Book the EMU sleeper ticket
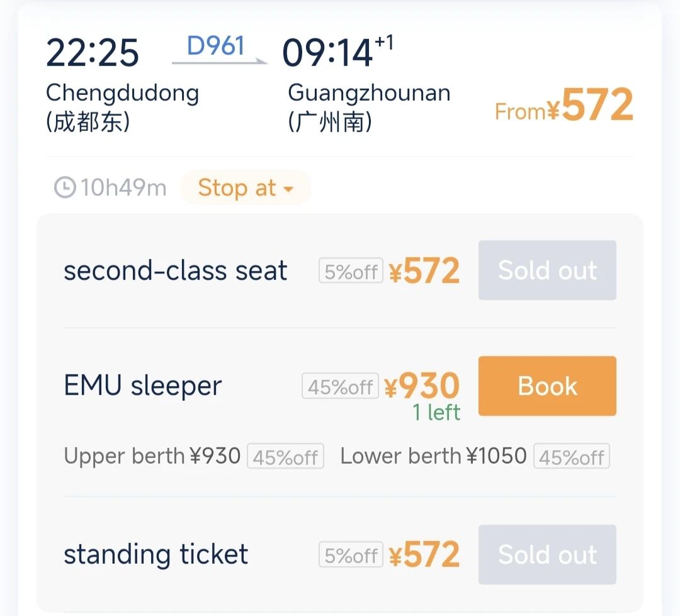 click(x=547, y=386)
